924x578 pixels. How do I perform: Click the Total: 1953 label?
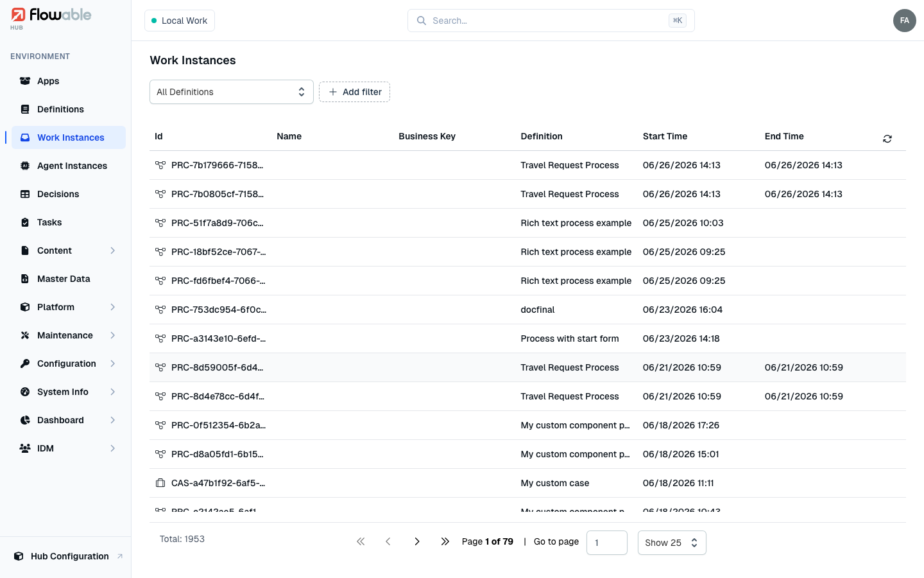[x=182, y=539]
